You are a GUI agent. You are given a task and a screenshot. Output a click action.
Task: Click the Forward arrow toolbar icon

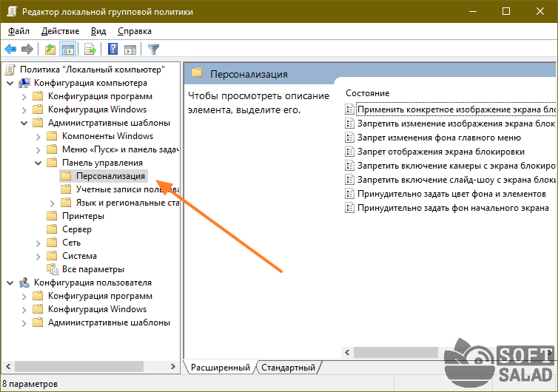coord(27,49)
